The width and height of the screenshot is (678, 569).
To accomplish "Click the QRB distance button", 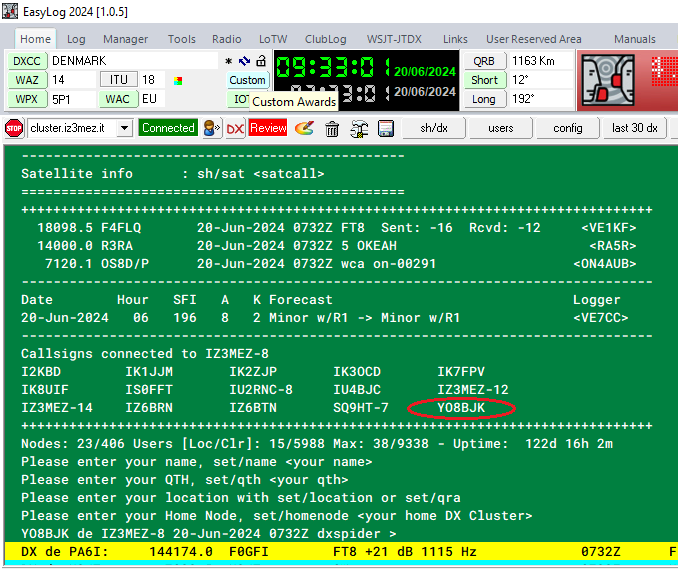I will coord(484,61).
